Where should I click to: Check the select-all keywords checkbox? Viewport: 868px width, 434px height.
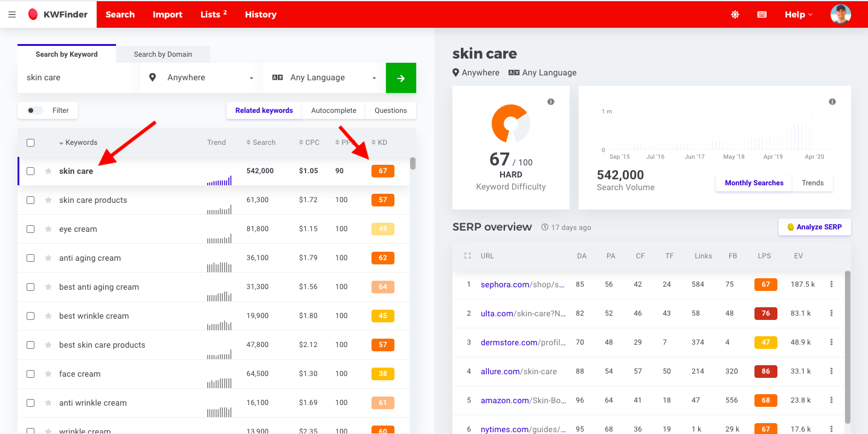tap(30, 142)
